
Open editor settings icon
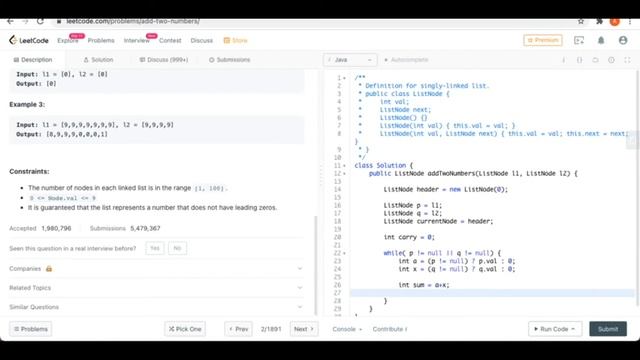[611, 60]
